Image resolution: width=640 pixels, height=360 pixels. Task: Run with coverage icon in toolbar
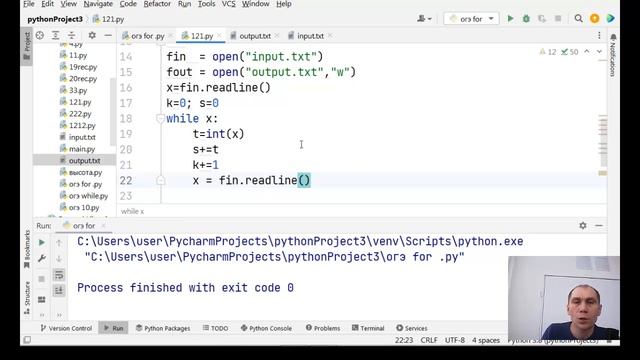[542, 19]
